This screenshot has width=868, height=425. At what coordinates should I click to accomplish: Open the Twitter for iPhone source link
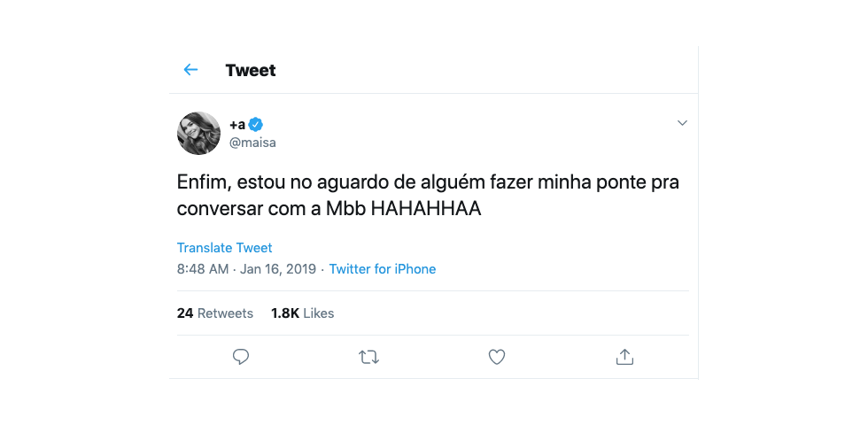coord(383,269)
